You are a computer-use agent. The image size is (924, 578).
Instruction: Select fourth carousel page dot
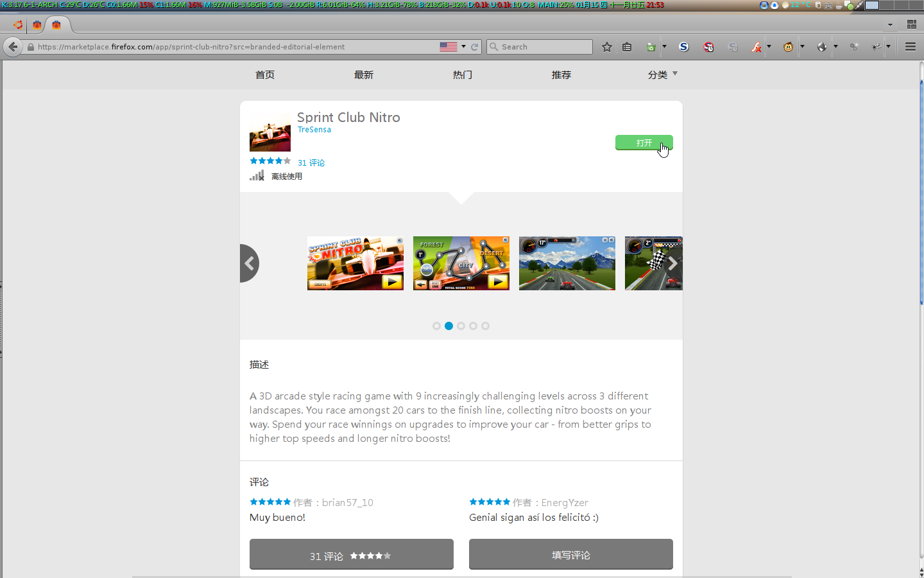tap(473, 326)
